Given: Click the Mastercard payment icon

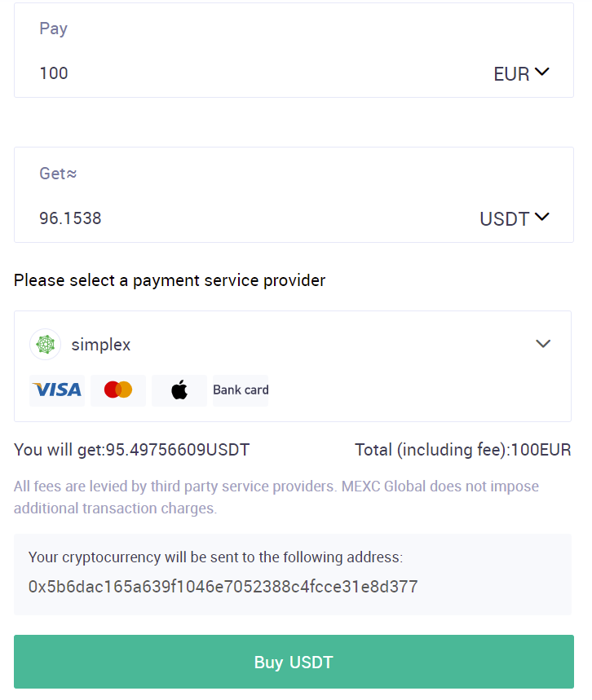Looking at the screenshot, I should pos(118,390).
